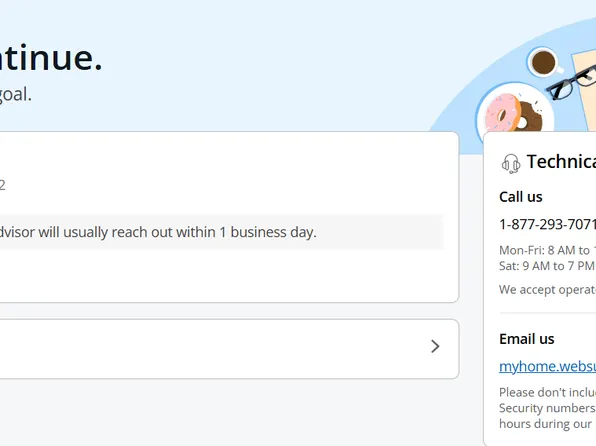The height and width of the screenshot is (446, 596).
Task: Click the Technical support panel heading
Action: click(561, 162)
